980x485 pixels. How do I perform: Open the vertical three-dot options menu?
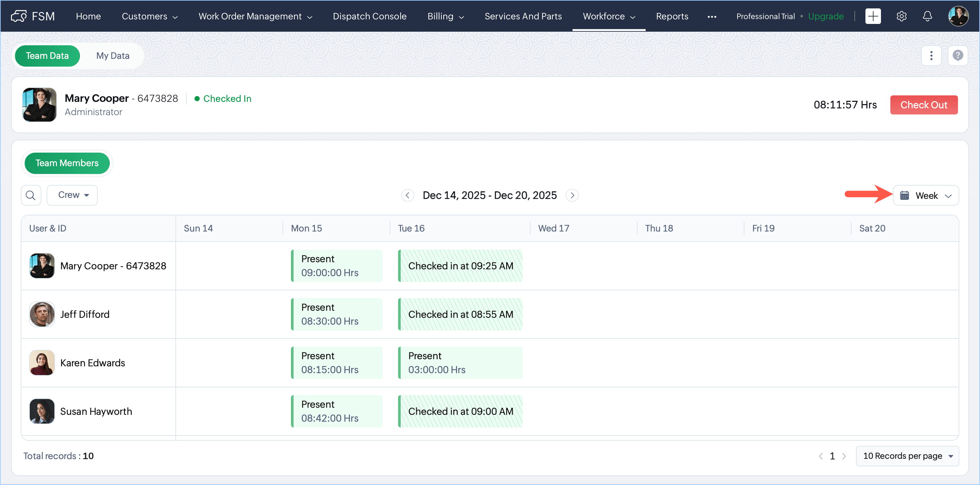click(931, 56)
